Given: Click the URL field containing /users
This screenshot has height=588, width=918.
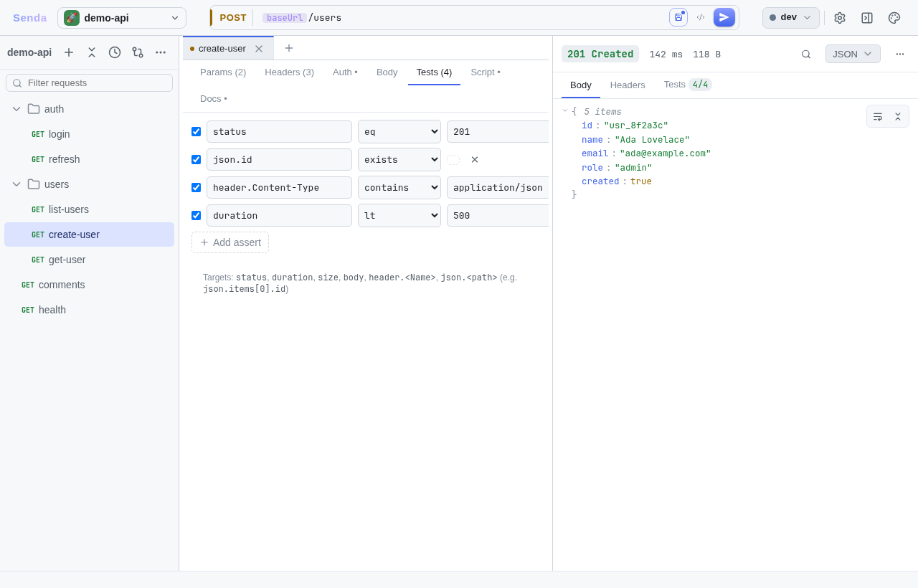Looking at the screenshot, I should (462, 18).
